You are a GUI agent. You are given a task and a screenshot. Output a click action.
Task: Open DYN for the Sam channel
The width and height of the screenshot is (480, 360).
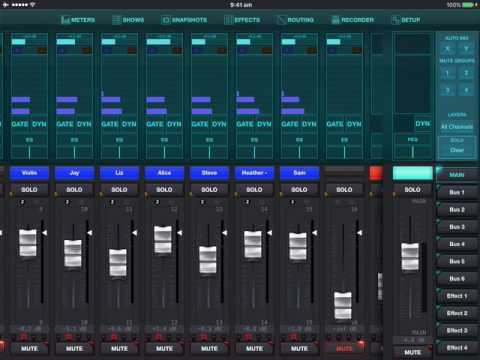pos(309,124)
